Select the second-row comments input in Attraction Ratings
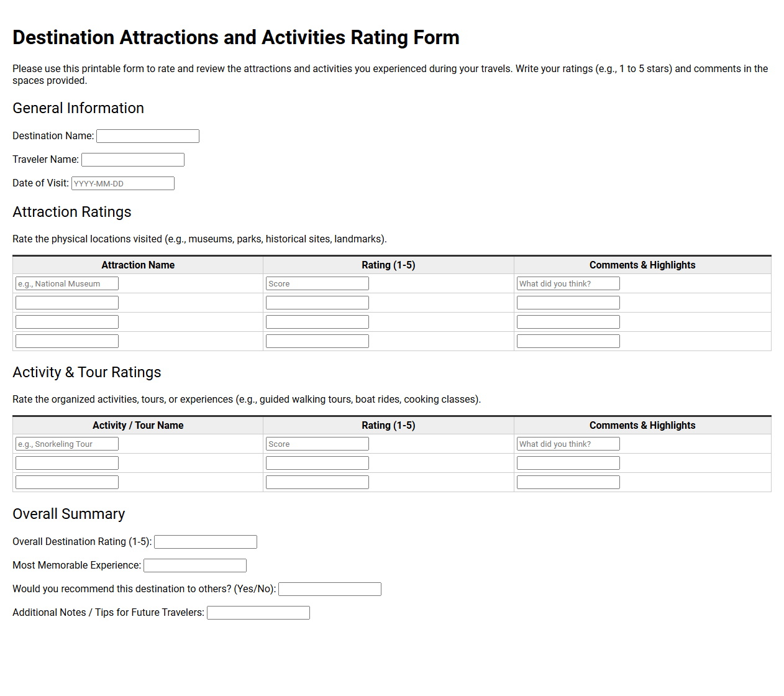This screenshot has width=784, height=696. [x=568, y=303]
